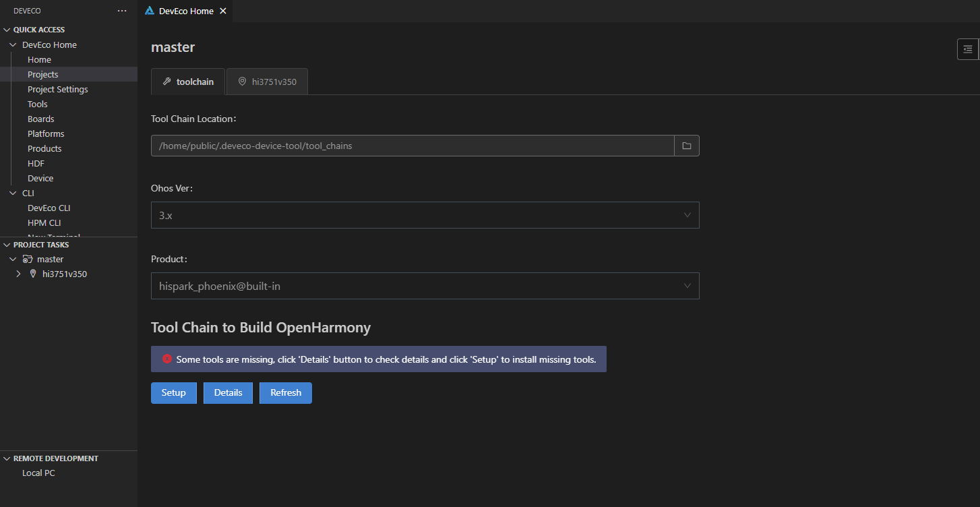Collapse the CLI group in the sidebar
This screenshot has width=980, height=507.
tap(13, 193)
